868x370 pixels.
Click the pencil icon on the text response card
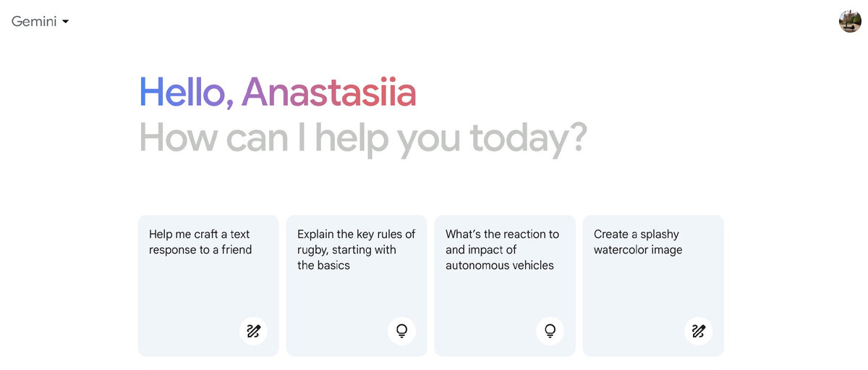pos(253,332)
